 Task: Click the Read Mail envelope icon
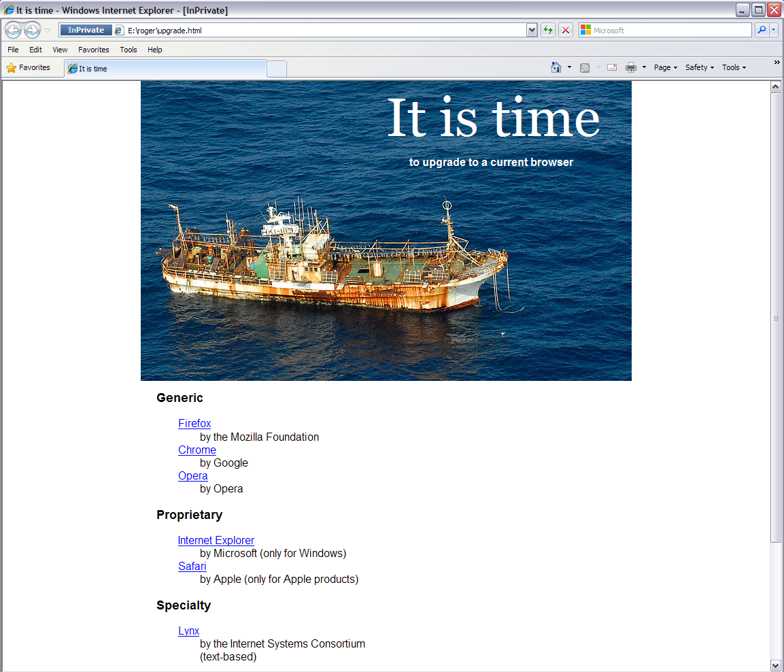[x=612, y=67]
